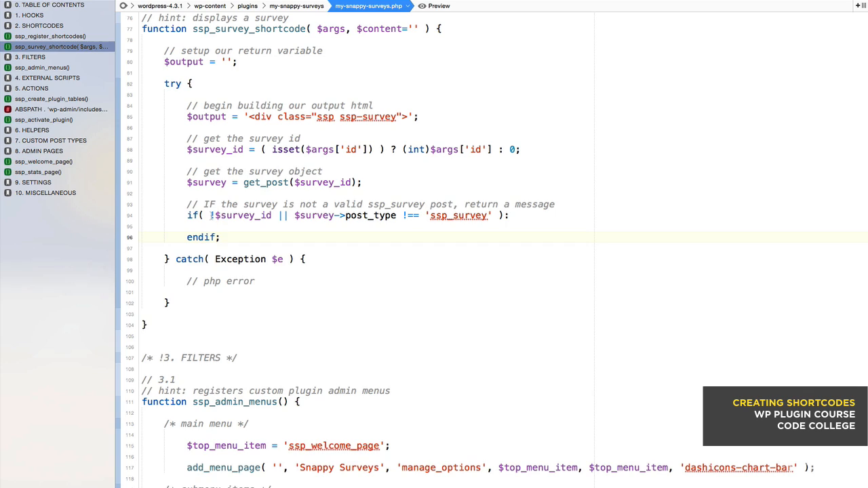This screenshot has width=868, height=488.
Task: Select ABSPATH include entry in navigator
Action: (61, 109)
